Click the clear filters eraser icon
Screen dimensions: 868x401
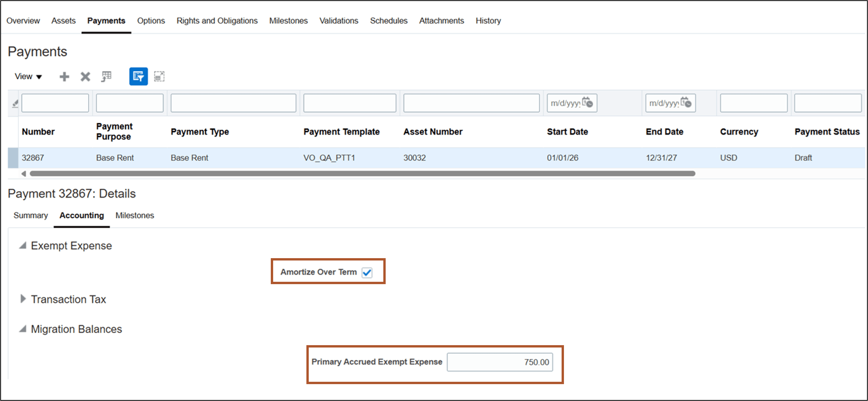[x=15, y=103]
